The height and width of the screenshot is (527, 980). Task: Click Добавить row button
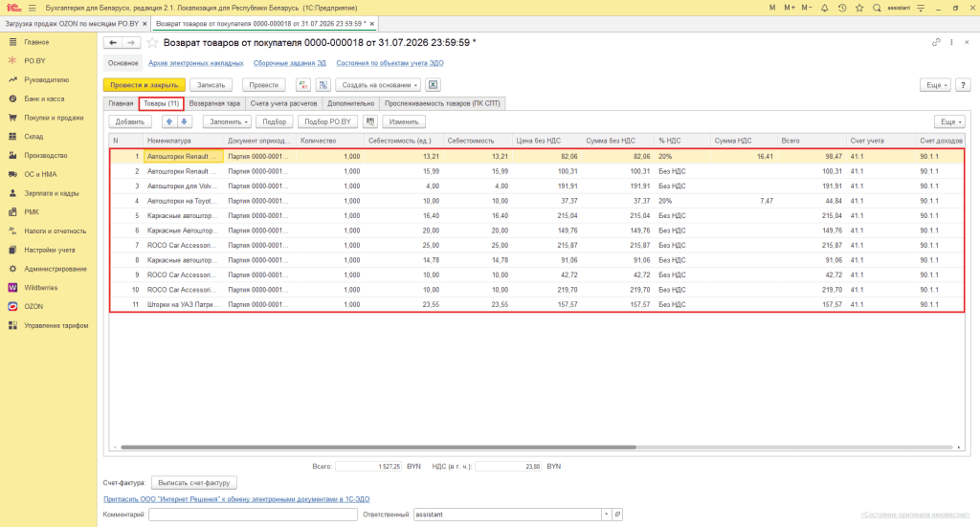[130, 121]
